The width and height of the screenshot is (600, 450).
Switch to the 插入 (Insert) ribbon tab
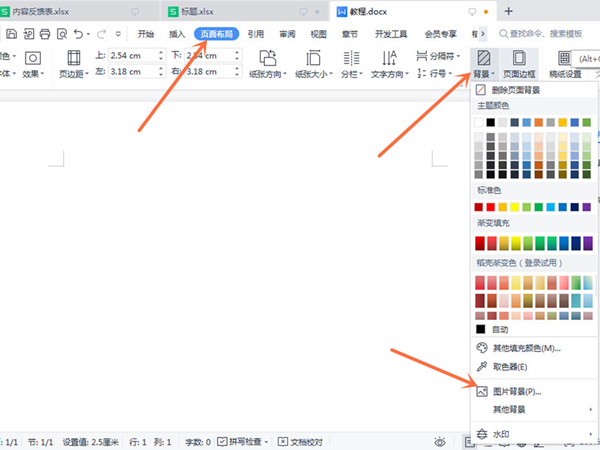point(177,33)
